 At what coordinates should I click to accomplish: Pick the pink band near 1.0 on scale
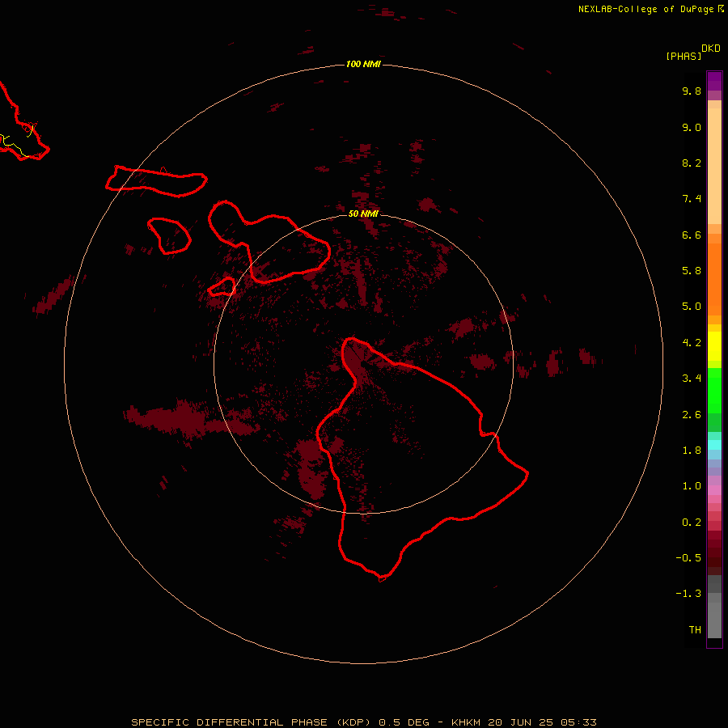[714, 490]
